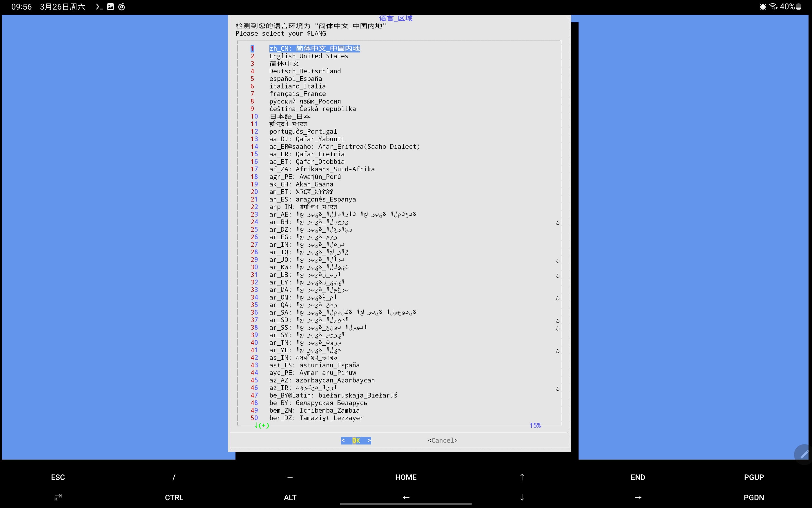Select ber_DZ: Tamaziɣt_Lezzayer entry
This screenshot has height=508, width=812.
316,418
